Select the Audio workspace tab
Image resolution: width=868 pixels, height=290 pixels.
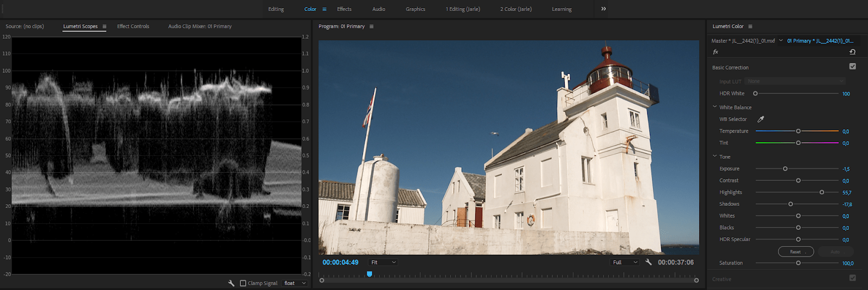pyautogui.click(x=379, y=9)
